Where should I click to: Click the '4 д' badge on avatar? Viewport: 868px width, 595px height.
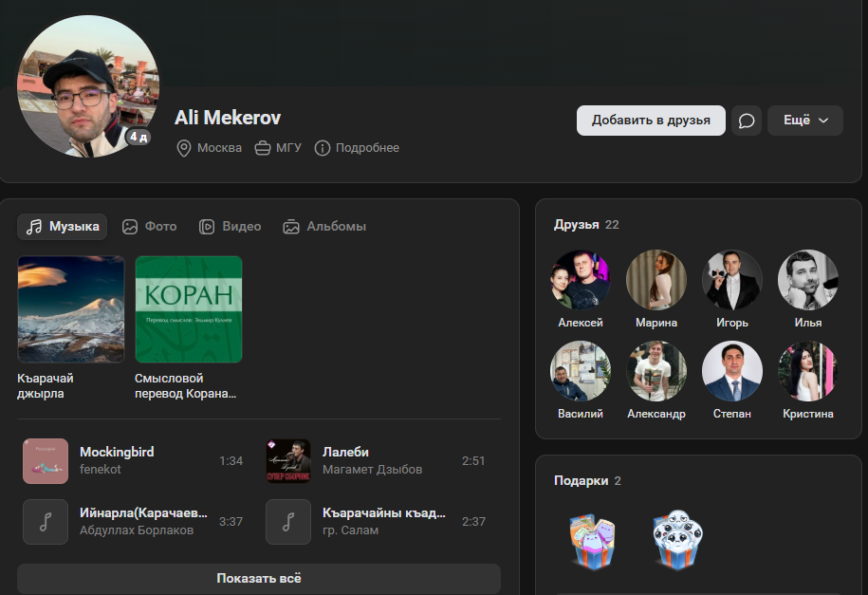pos(139,137)
